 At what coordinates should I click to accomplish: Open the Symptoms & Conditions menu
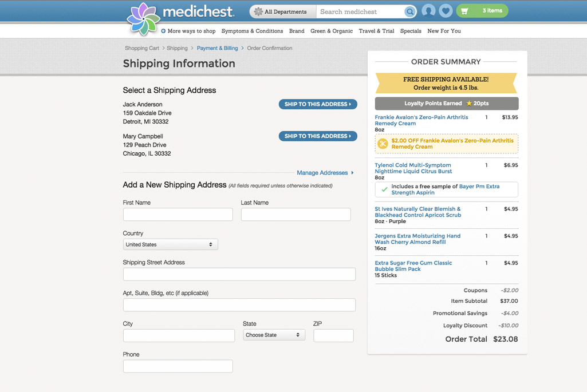tap(252, 31)
